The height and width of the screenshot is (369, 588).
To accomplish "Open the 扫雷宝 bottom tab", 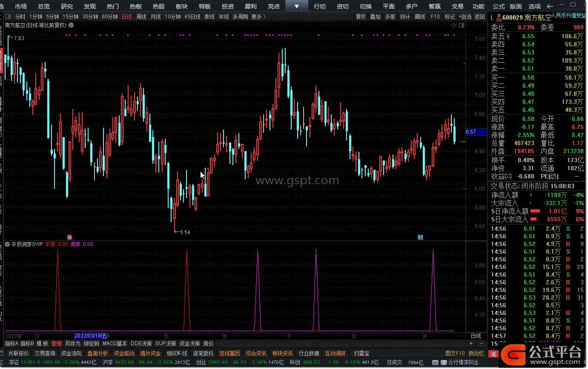I will 361,353.
